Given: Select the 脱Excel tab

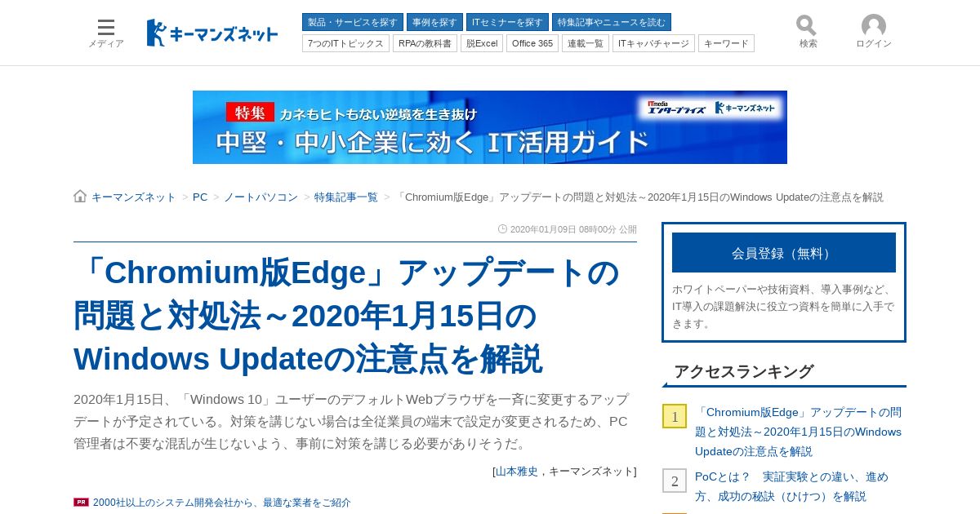Looking at the screenshot, I should 482,43.
